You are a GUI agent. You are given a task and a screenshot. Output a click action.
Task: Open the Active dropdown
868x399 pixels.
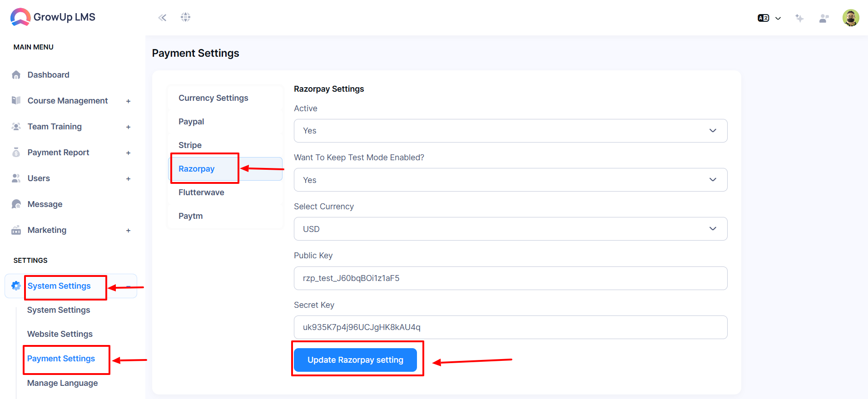pos(511,131)
